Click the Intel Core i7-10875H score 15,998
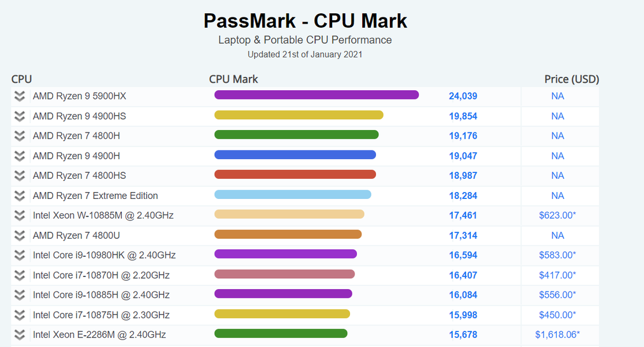The image size is (644, 347). click(x=463, y=315)
